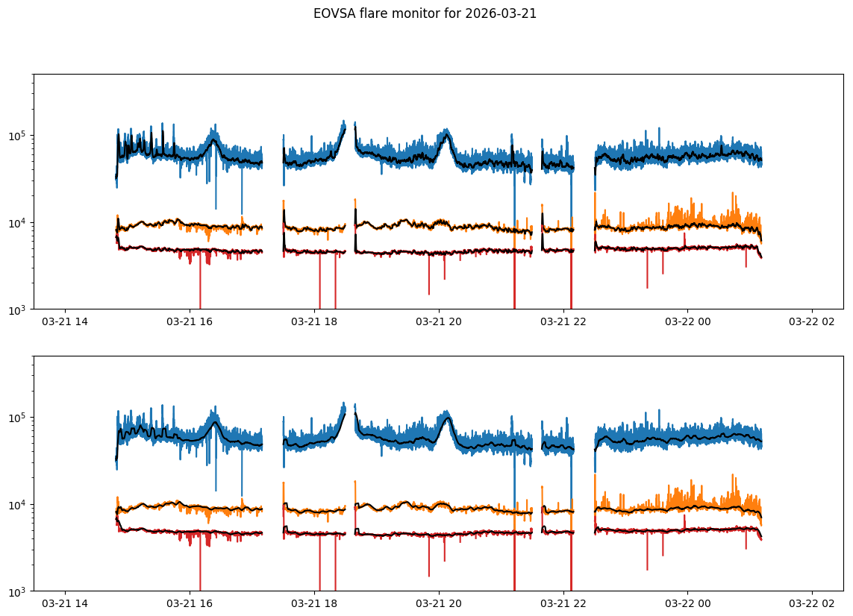This screenshot has width=853, height=616.
Task: Click the 10^5 y-axis label on top plot
Action: point(18,136)
